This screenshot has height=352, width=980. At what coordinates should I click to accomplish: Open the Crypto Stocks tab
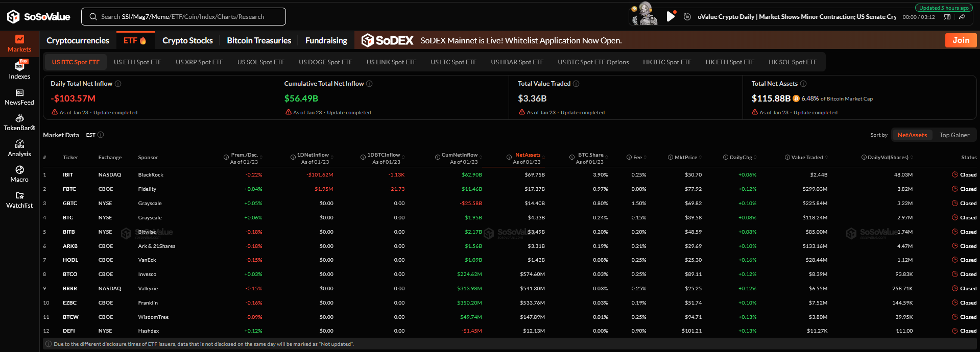[187, 40]
